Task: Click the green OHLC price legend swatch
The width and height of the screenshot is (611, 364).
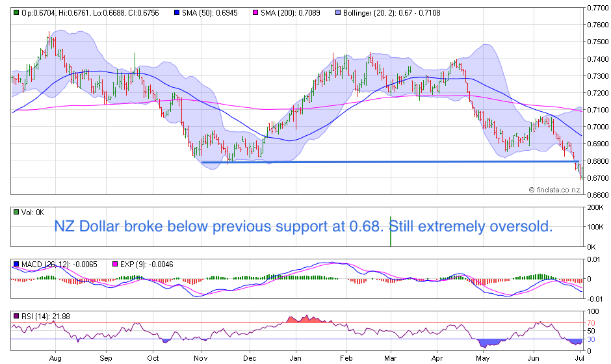Action: (16, 13)
